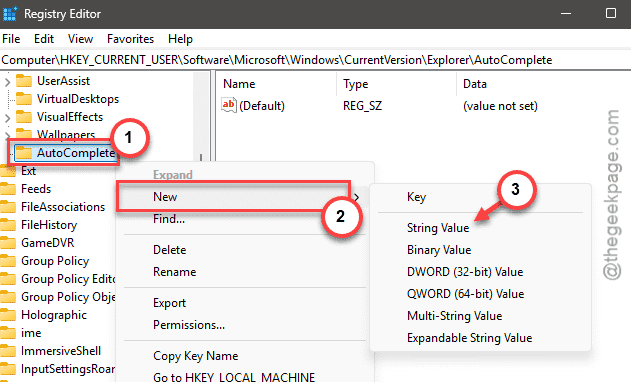The height and width of the screenshot is (382, 631).
Task: Choose Delete in the context menu
Action: pyautogui.click(x=169, y=250)
